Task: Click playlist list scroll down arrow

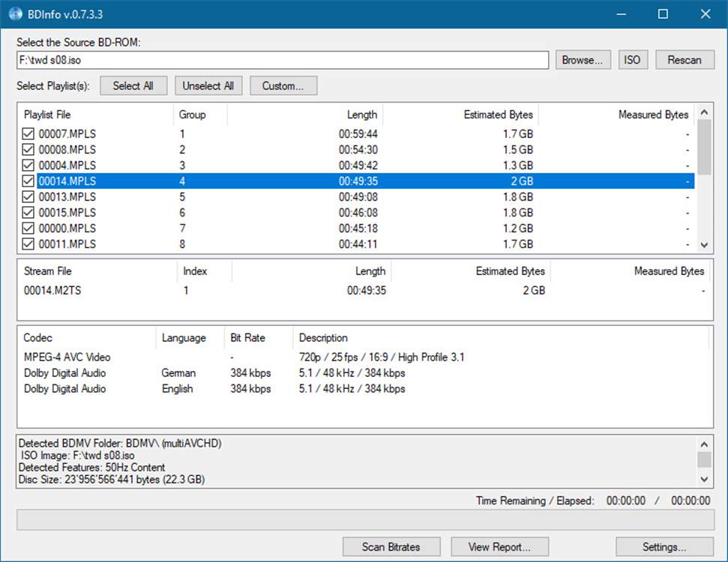Action: (704, 245)
